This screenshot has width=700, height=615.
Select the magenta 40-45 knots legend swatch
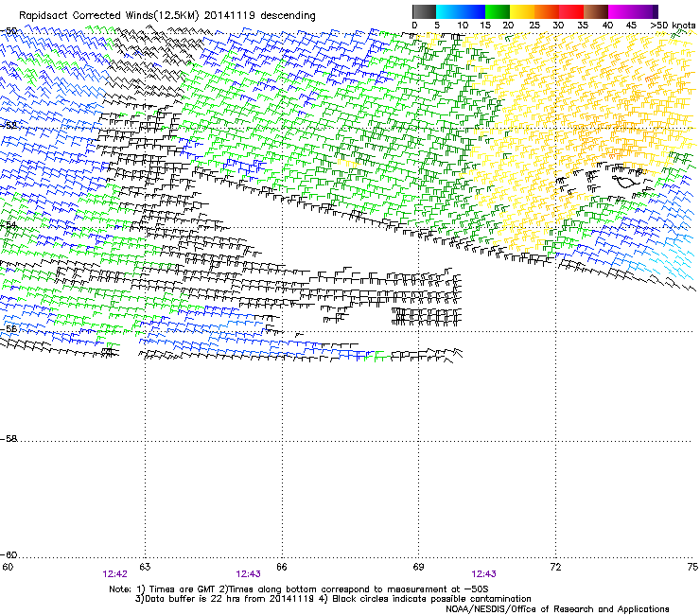621,11
